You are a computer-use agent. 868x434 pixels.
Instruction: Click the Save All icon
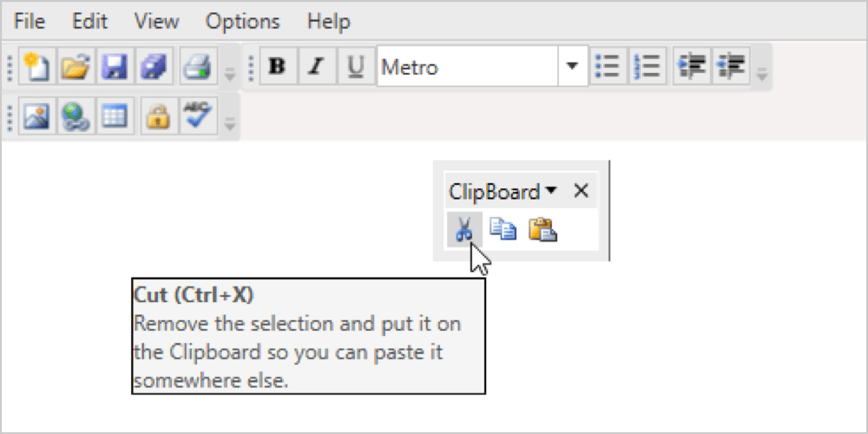[x=154, y=68]
